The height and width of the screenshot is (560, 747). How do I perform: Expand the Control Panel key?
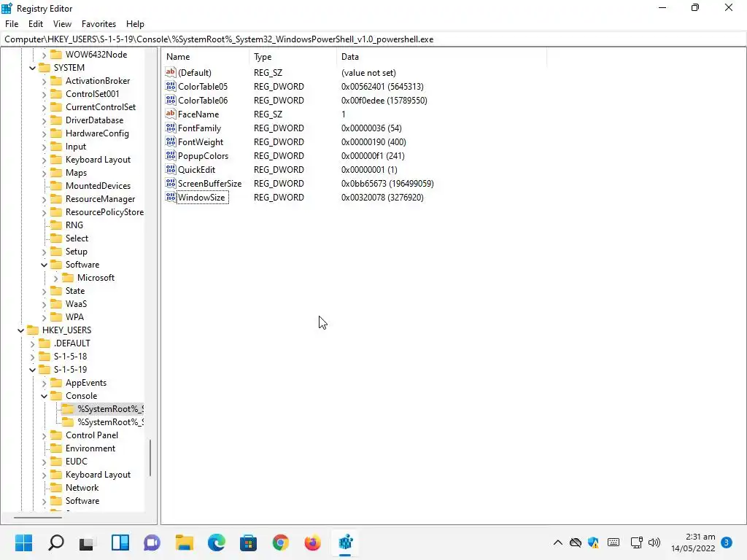point(44,435)
